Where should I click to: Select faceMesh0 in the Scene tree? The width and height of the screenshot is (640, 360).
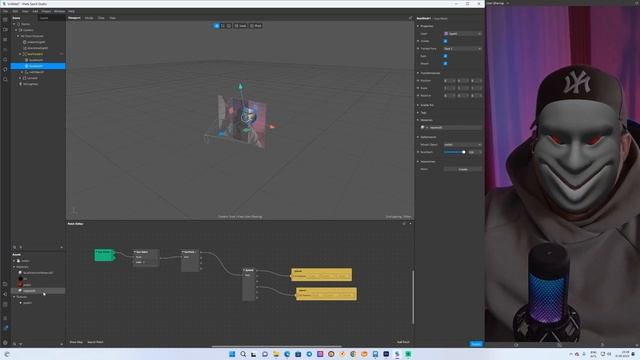tap(36, 60)
